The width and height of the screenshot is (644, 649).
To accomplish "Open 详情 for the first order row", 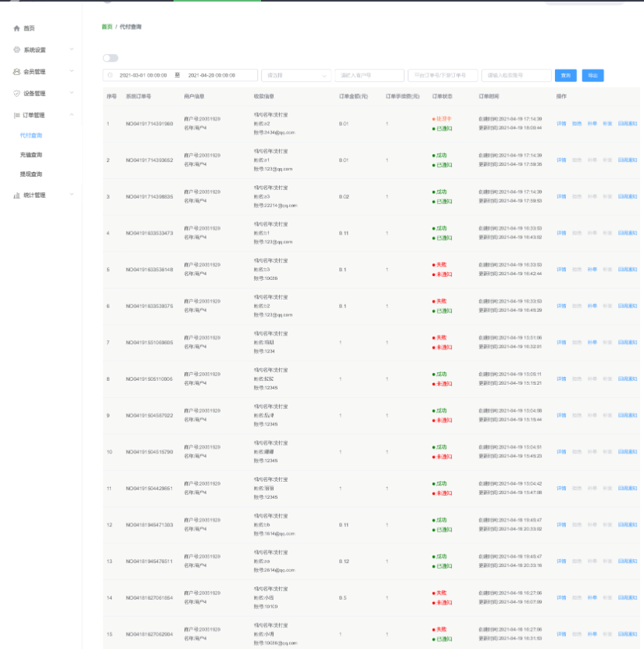I will (x=561, y=124).
